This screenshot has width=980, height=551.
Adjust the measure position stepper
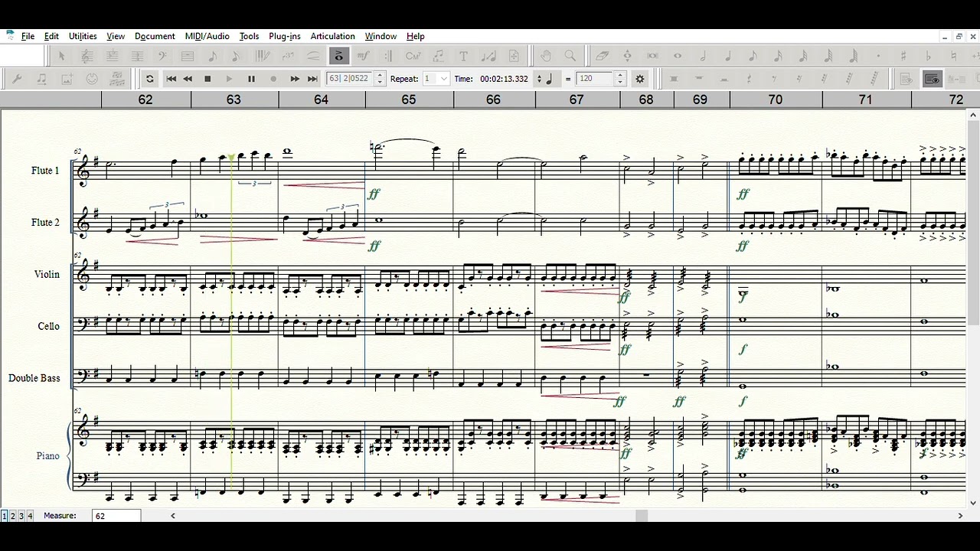pyautogui.click(x=380, y=79)
